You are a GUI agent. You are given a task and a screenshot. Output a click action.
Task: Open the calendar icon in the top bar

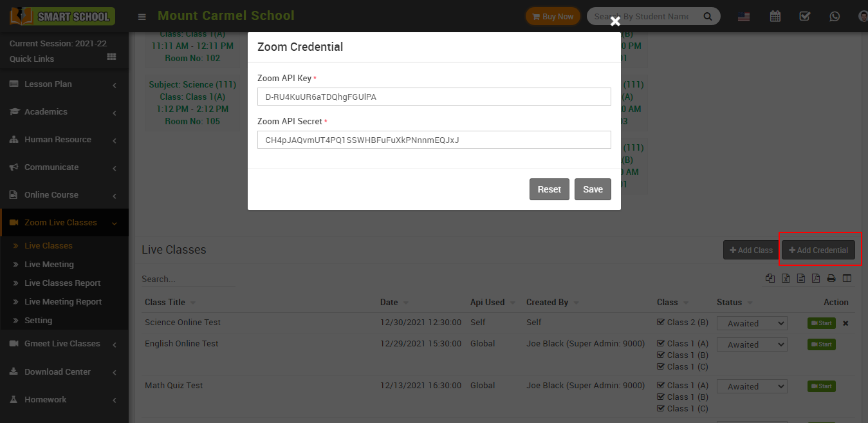(x=775, y=15)
